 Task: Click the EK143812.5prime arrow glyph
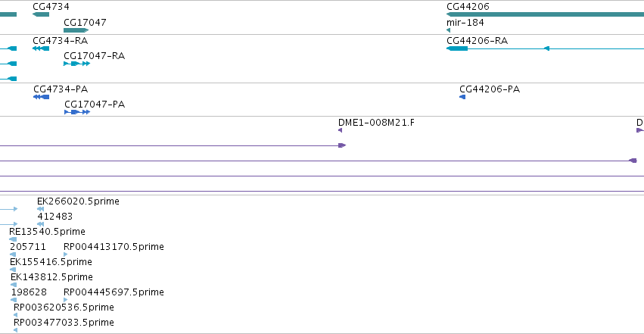(14, 285)
